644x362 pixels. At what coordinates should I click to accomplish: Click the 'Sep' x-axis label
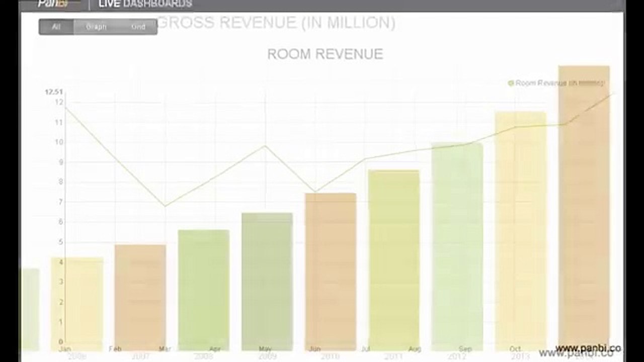465,348
